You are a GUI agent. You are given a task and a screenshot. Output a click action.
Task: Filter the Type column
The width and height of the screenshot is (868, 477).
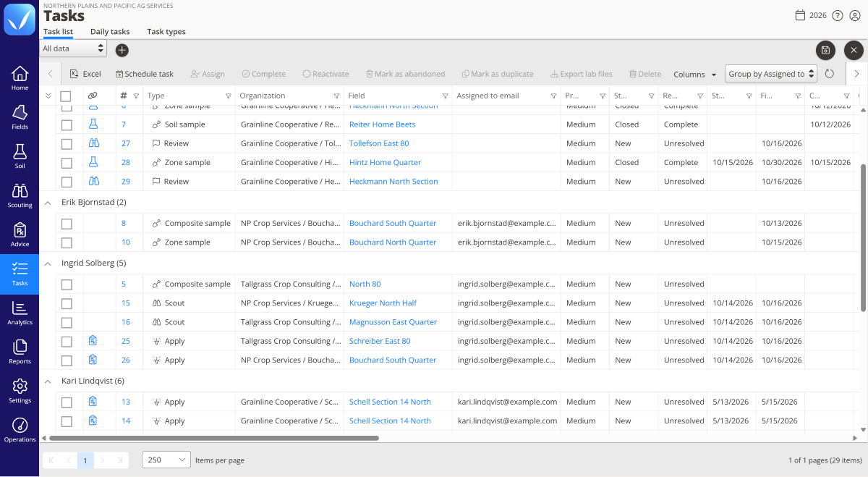point(229,96)
